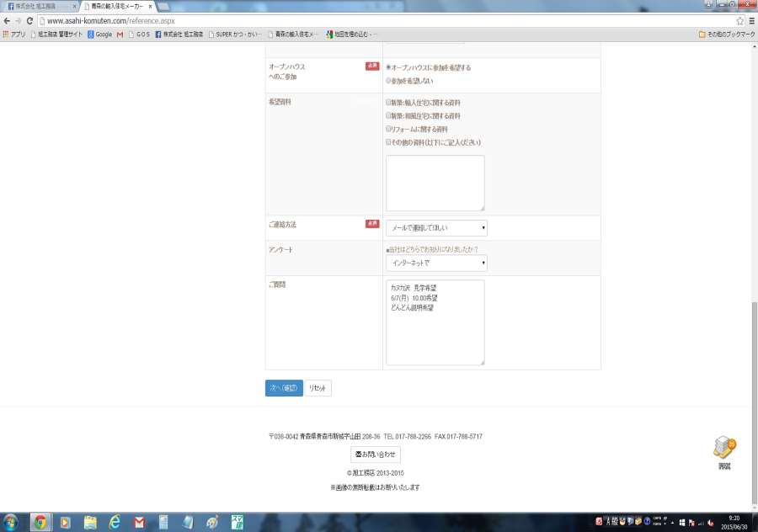Open Internet Explorer from the taskbar
Viewport: 758px width, 532px height.
coord(115,522)
